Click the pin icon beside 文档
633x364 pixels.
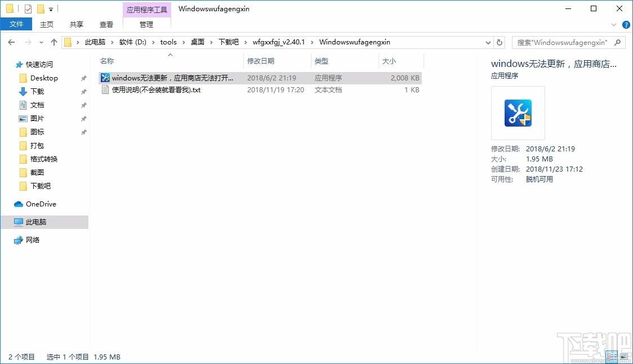[83, 105]
